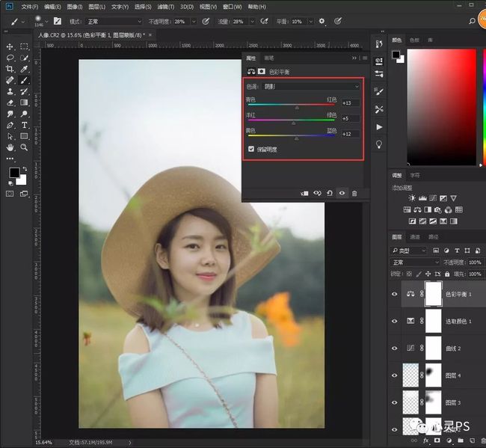
Task: Open the Learn panel lightbulb icon
Action: [x=379, y=144]
